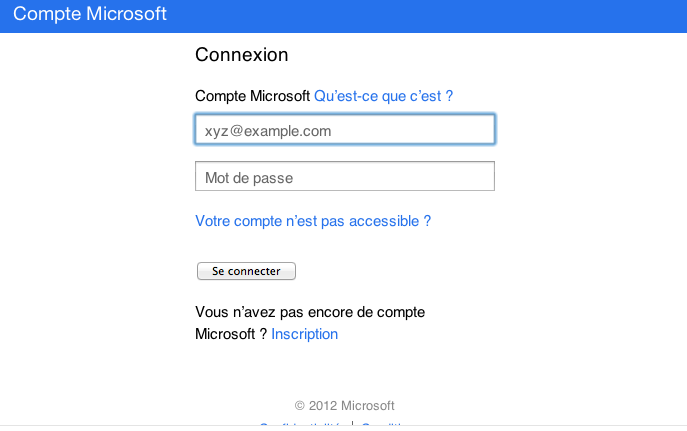Image resolution: width=687 pixels, height=431 pixels.
Task: Follow the Votre compte n'est pas accessible link
Action: click(313, 221)
